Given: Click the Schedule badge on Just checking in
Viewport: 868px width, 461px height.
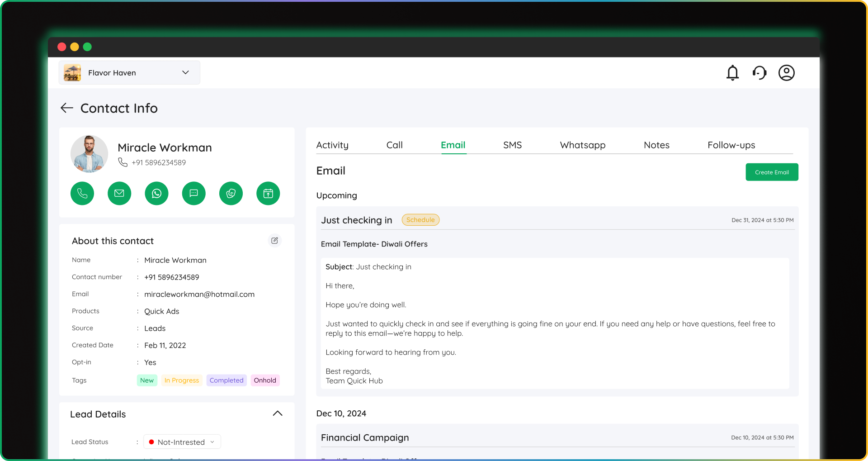Looking at the screenshot, I should pos(420,220).
